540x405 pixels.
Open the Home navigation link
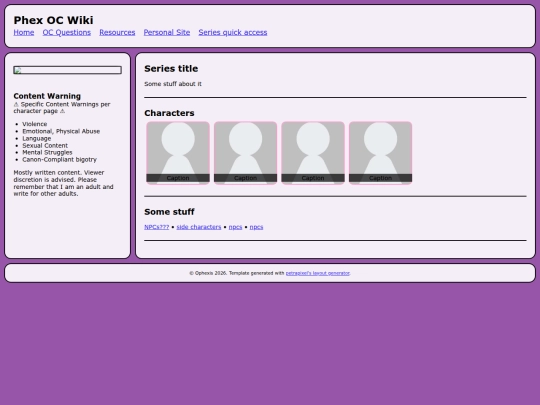(x=24, y=32)
